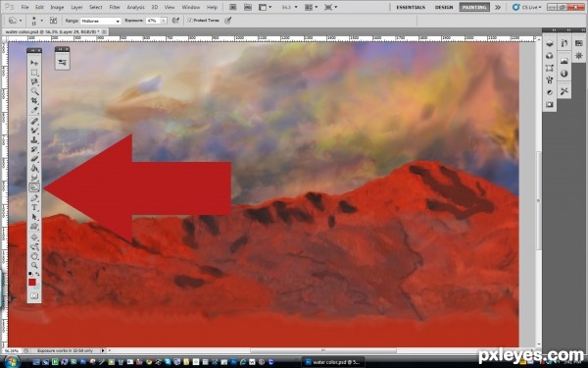The image size is (588, 368).
Task: Show more workspaces with double chevron
Action: coord(498,7)
